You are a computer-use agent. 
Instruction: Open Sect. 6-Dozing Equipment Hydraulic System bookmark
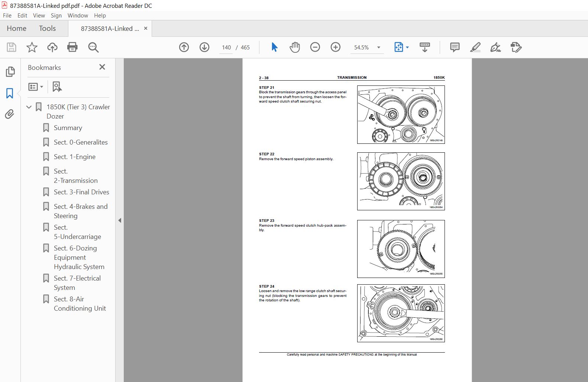click(79, 258)
